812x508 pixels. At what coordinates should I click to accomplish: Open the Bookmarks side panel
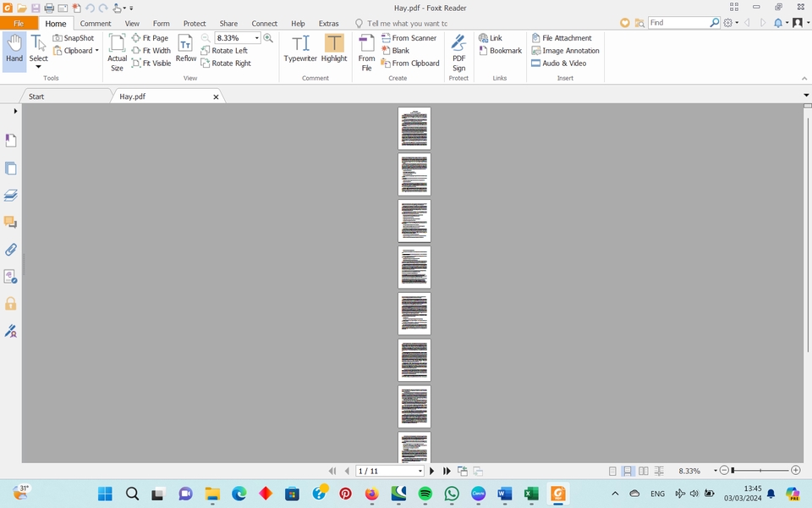point(10,141)
